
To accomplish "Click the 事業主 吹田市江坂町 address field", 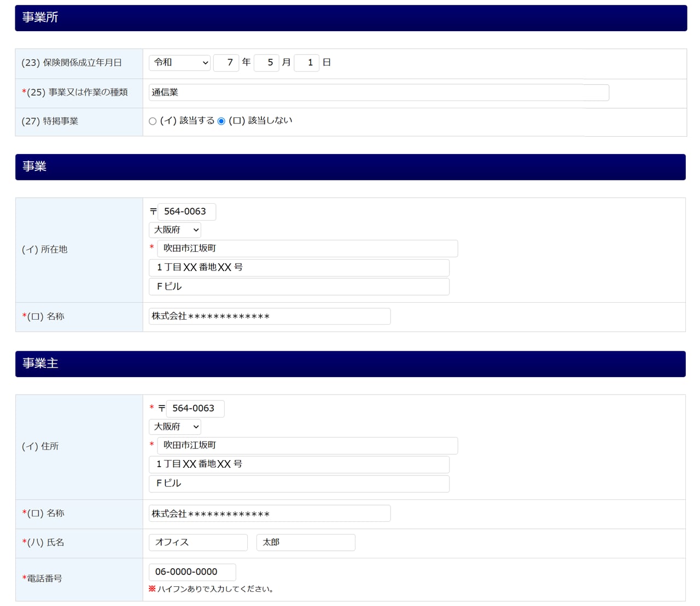I will click(307, 446).
